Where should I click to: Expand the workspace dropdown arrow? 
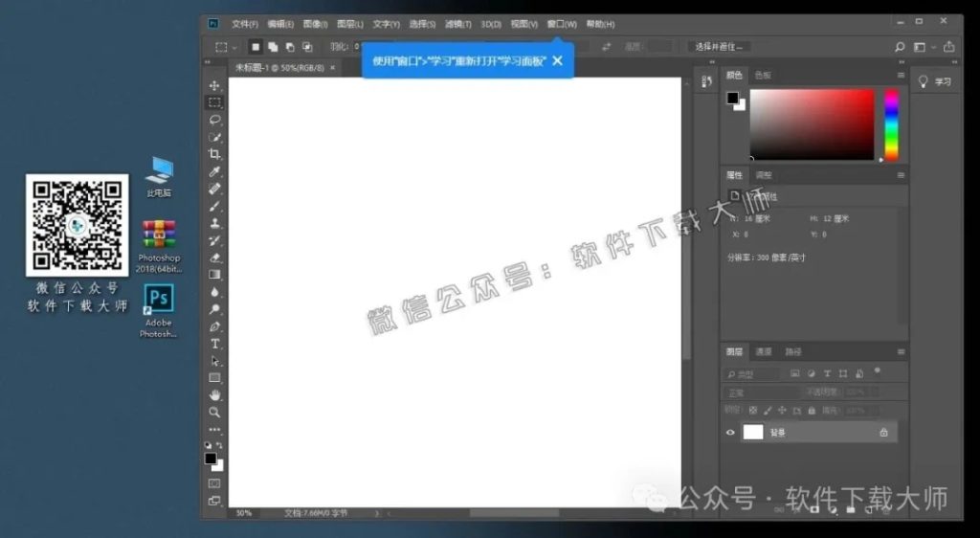point(933,48)
